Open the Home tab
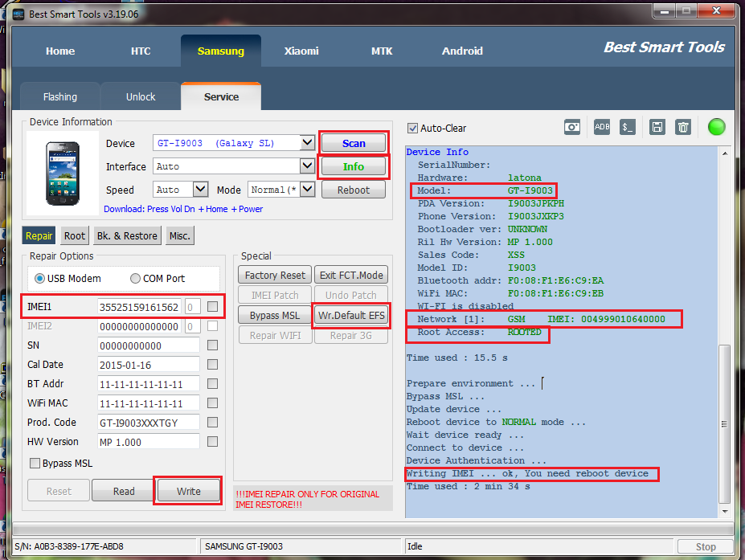The image size is (745, 560). (x=60, y=51)
